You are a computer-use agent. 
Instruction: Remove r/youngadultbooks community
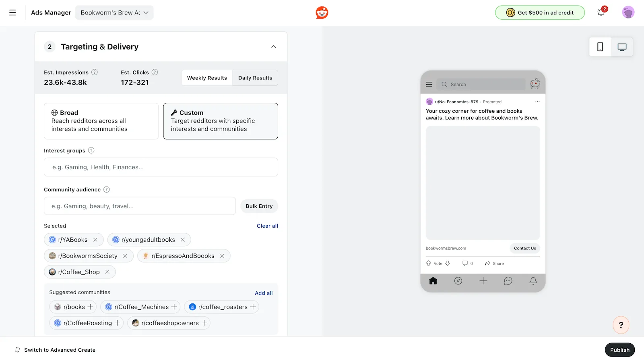click(x=183, y=240)
